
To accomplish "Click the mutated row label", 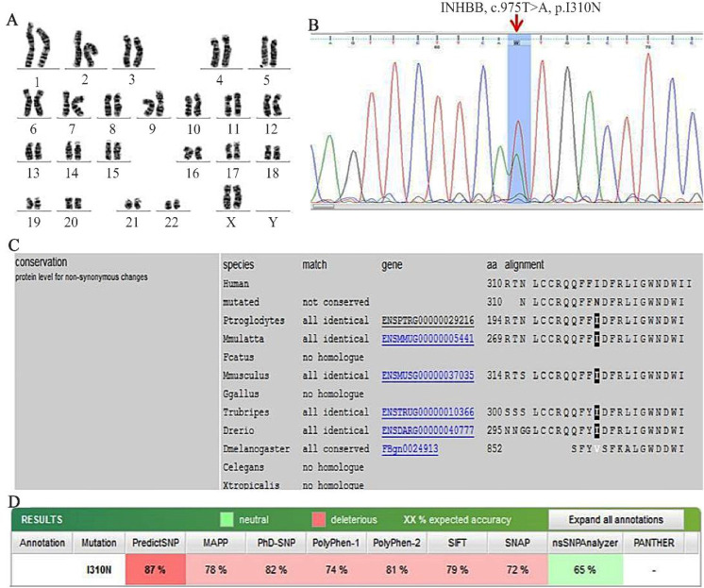I will coord(241,302).
